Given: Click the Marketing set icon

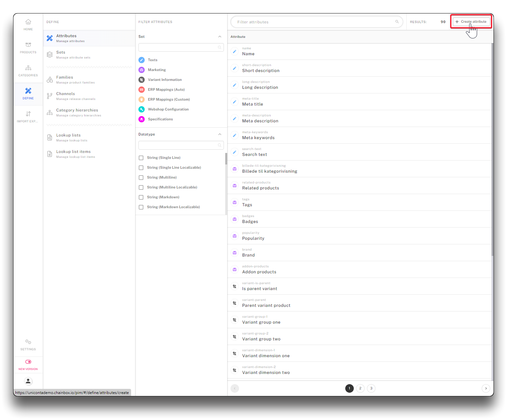Looking at the screenshot, I should [x=142, y=70].
